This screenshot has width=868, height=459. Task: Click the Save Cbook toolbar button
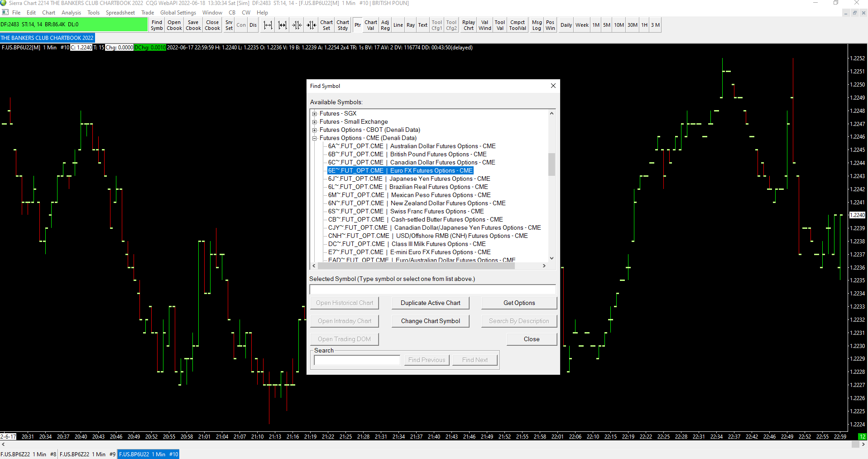tap(193, 25)
